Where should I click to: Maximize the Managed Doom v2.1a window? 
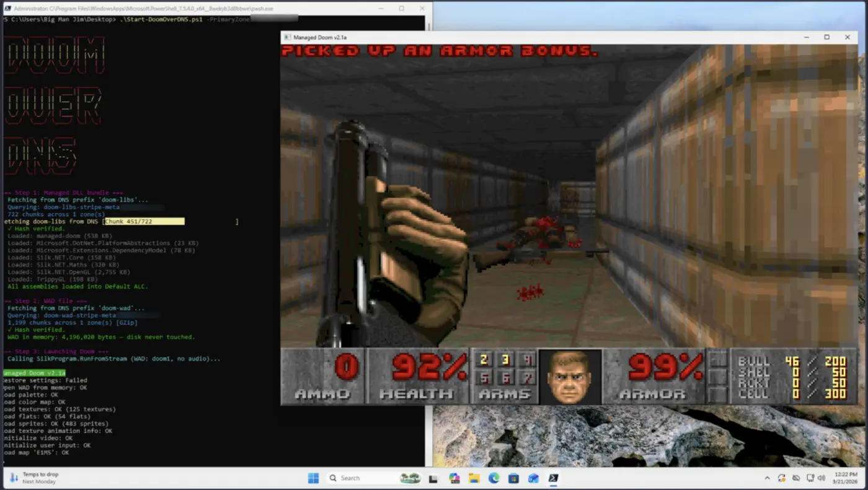(826, 37)
